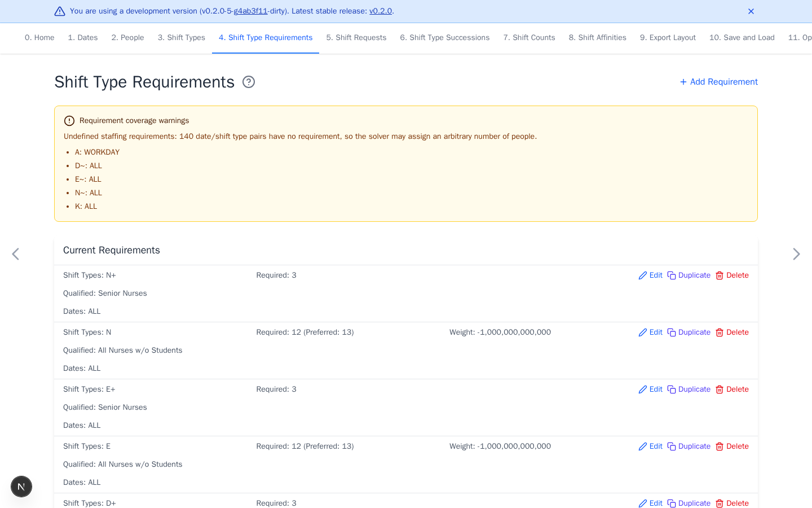Click the 'E~: ALL' warning item
812x508 pixels.
[89, 179]
